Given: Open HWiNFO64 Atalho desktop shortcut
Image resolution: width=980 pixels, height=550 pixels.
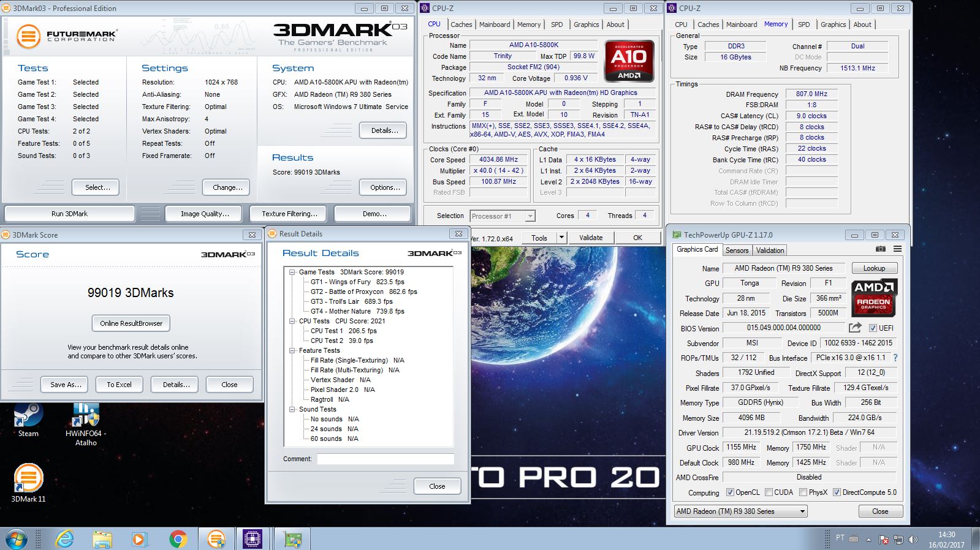Looking at the screenshot, I should (86, 424).
